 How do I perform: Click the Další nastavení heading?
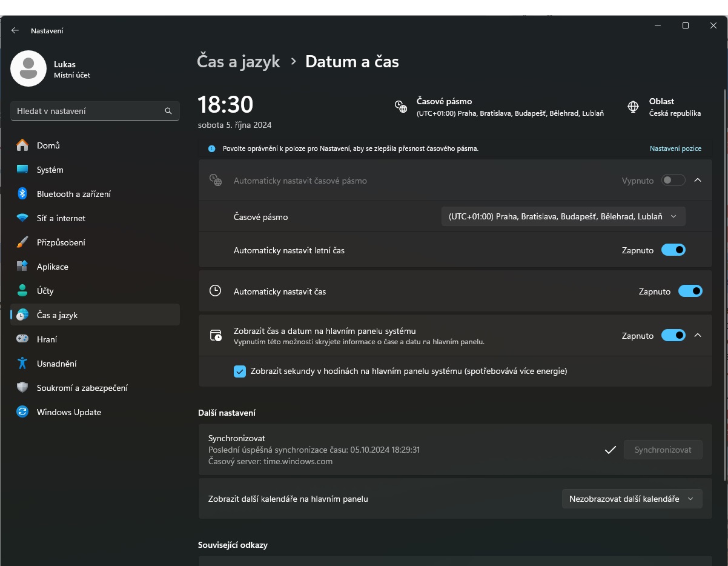[x=227, y=413]
